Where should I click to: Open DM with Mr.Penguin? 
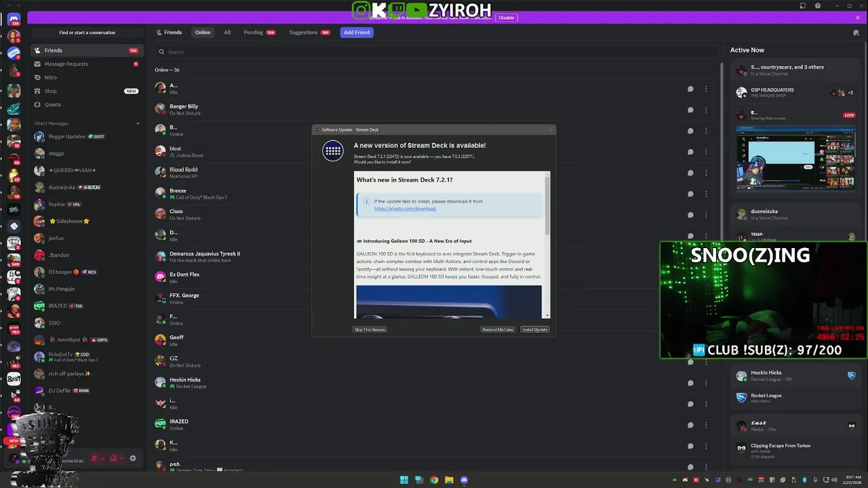[x=86, y=289]
